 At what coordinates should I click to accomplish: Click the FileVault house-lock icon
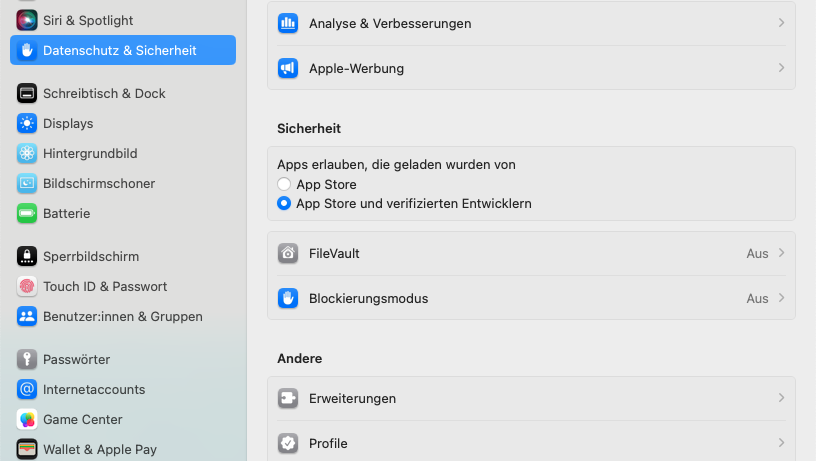(x=288, y=253)
